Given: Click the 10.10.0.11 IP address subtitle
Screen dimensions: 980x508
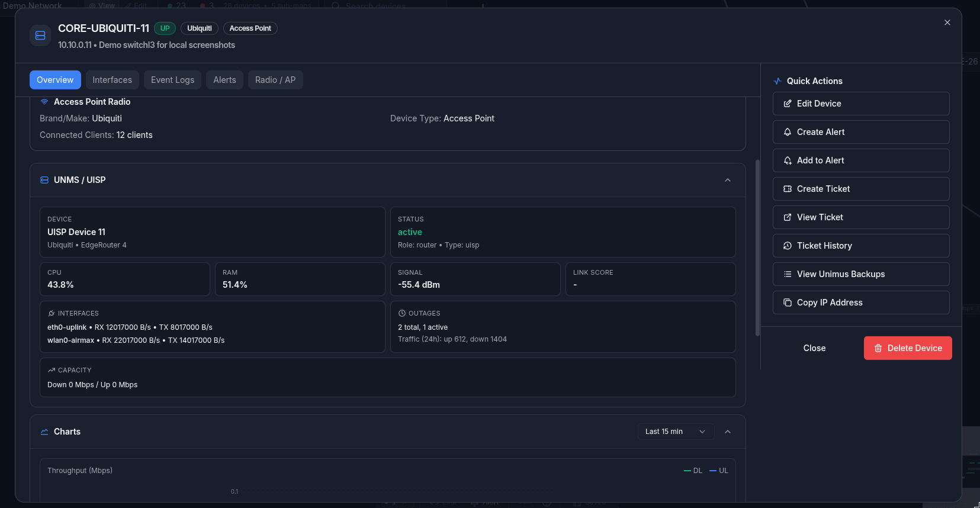Looking at the screenshot, I should point(75,45).
